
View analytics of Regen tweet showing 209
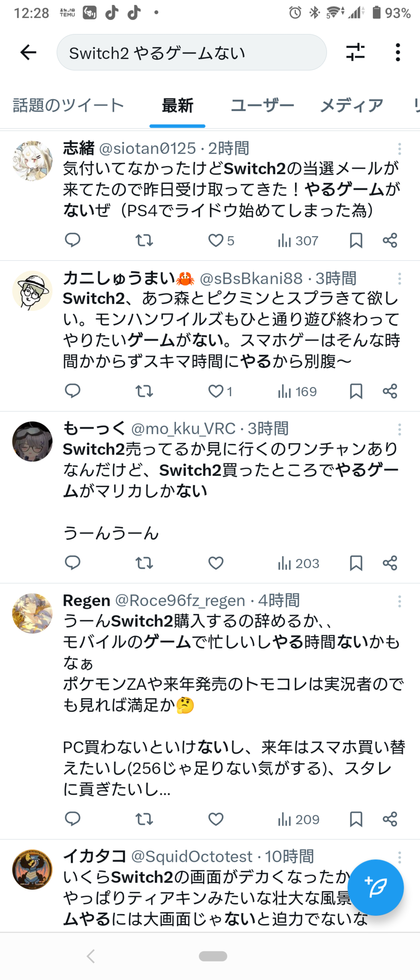[299, 819]
